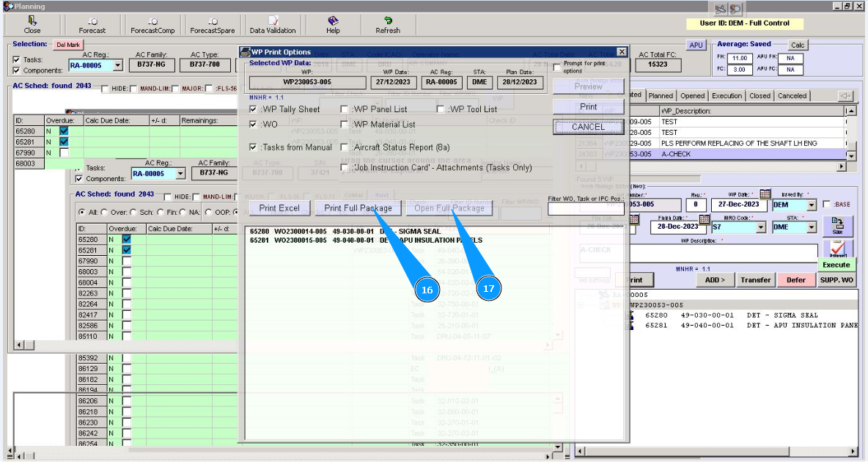Open the calendar picker beside WP Date

pos(765,194)
